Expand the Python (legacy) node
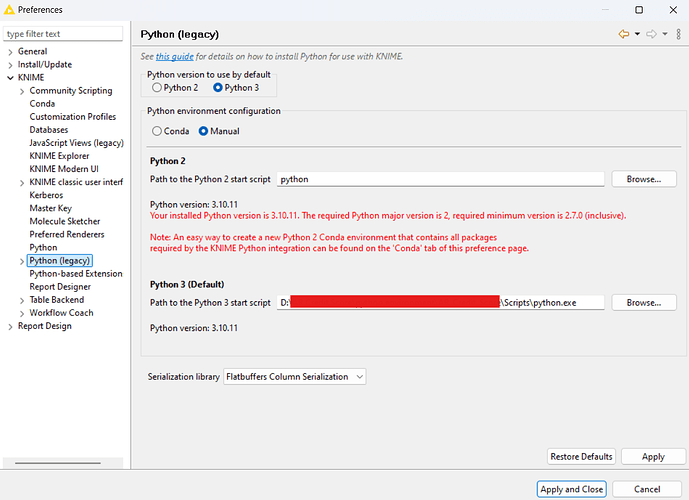The height and width of the screenshot is (500, 689). (x=22, y=261)
